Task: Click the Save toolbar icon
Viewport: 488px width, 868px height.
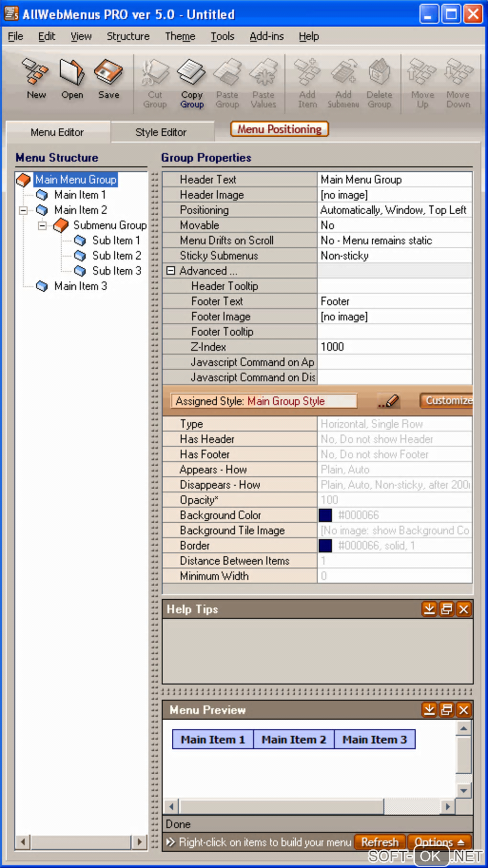Action: coord(109,78)
